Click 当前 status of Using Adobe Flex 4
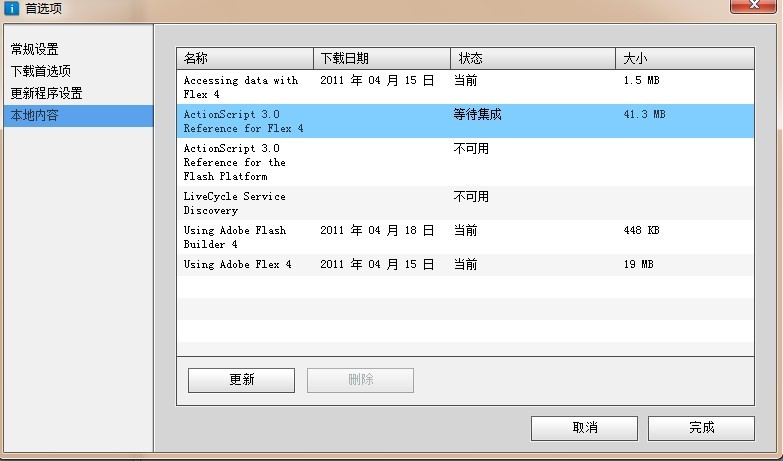 tap(465, 264)
